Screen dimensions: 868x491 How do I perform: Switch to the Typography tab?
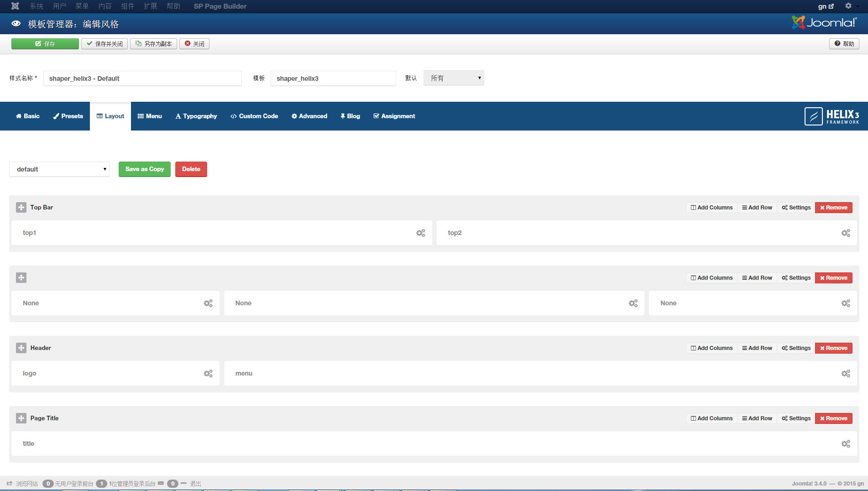coord(196,116)
